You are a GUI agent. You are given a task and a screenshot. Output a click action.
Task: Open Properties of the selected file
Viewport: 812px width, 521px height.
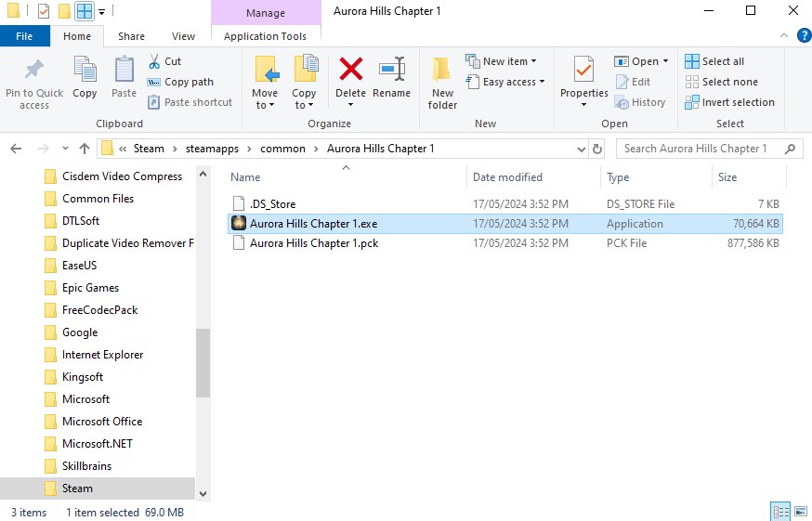(584, 77)
